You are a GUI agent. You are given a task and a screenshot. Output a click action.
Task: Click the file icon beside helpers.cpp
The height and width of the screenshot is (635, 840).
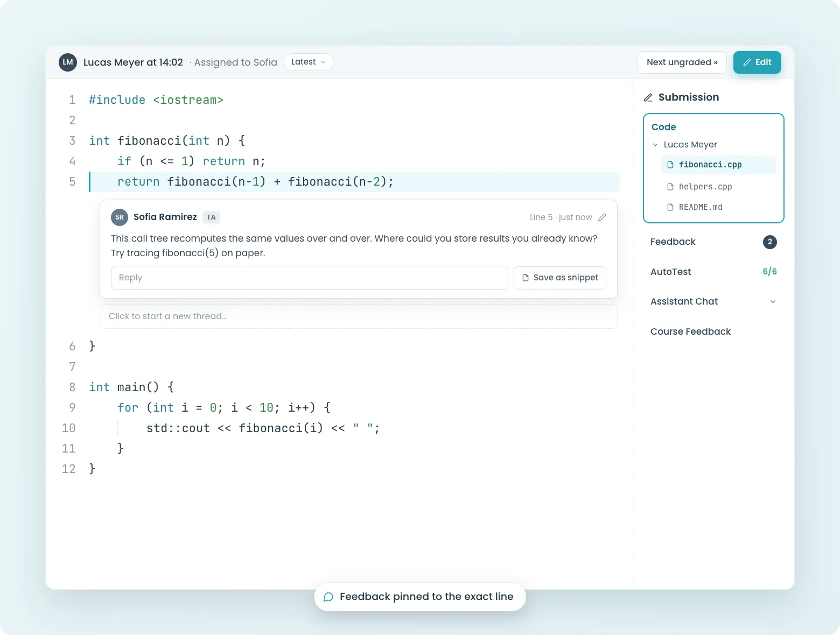click(x=670, y=187)
